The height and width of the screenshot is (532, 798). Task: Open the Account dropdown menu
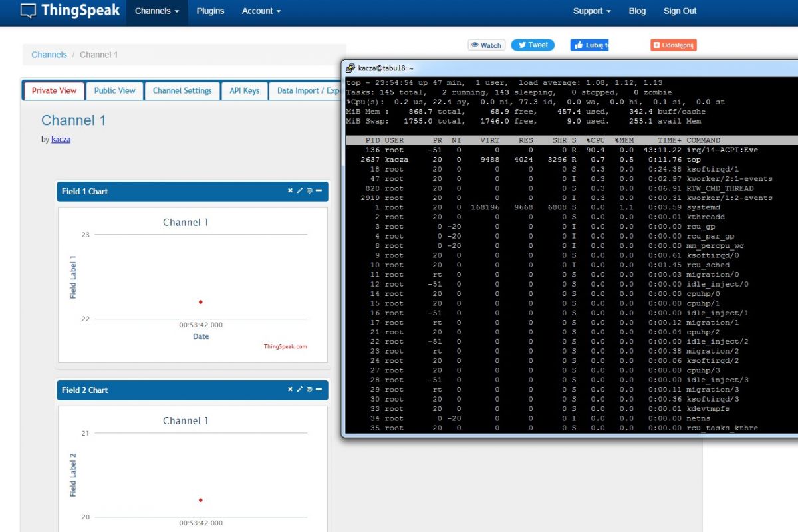pyautogui.click(x=261, y=11)
